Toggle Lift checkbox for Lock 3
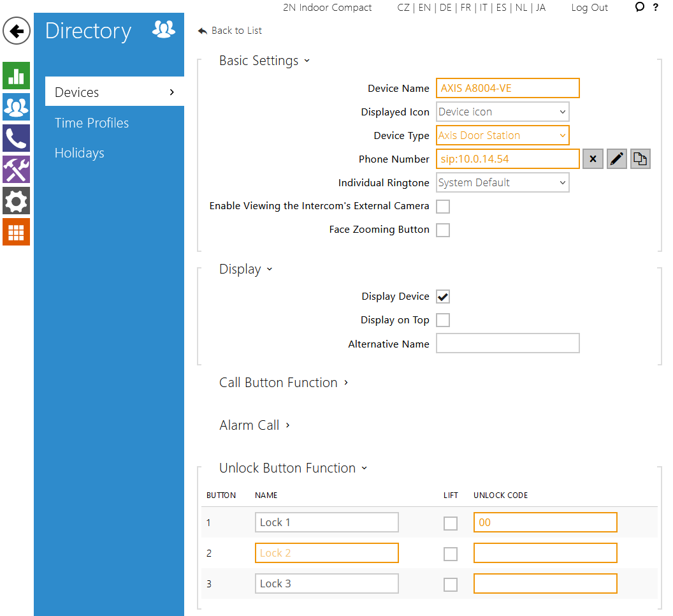 tap(450, 584)
